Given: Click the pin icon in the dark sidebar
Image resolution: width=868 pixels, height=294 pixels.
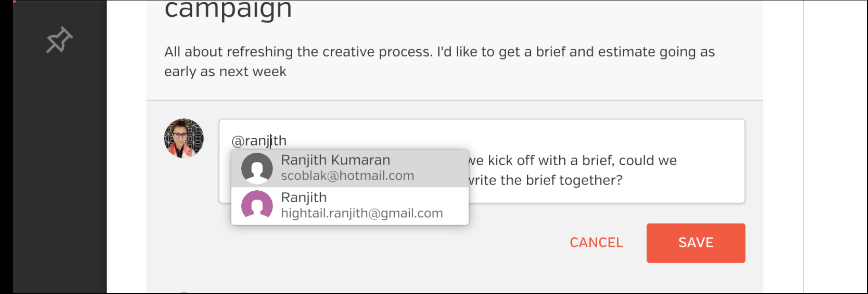Looking at the screenshot, I should pyautogui.click(x=59, y=40).
